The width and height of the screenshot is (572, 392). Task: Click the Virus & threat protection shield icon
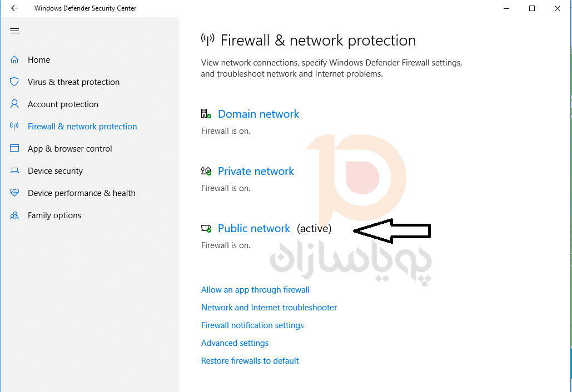(14, 82)
